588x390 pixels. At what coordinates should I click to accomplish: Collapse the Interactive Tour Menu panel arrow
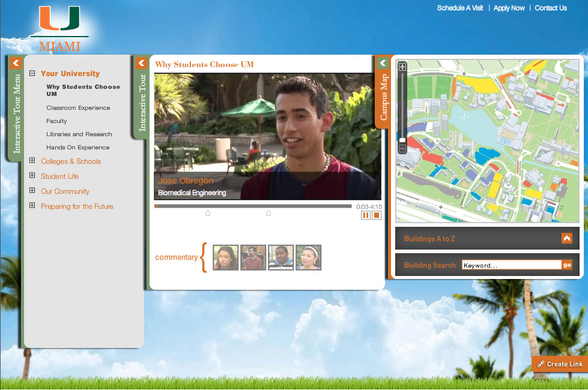pos(16,63)
